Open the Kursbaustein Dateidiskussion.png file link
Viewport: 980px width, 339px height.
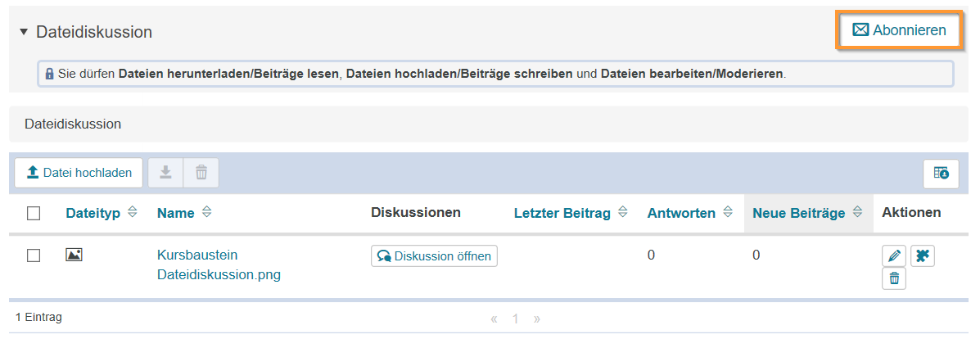[x=219, y=265]
